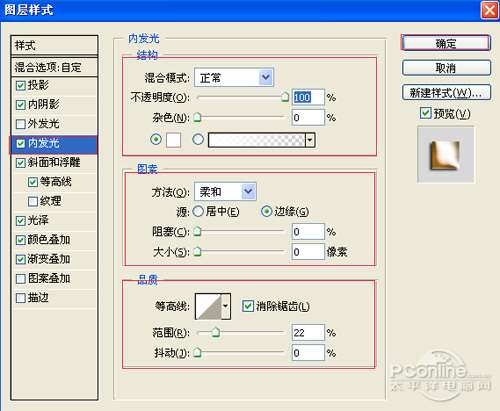Toggle the 渐变叠加 checkbox
Viewport: 500px width, 411px height.
coord(21,259)
